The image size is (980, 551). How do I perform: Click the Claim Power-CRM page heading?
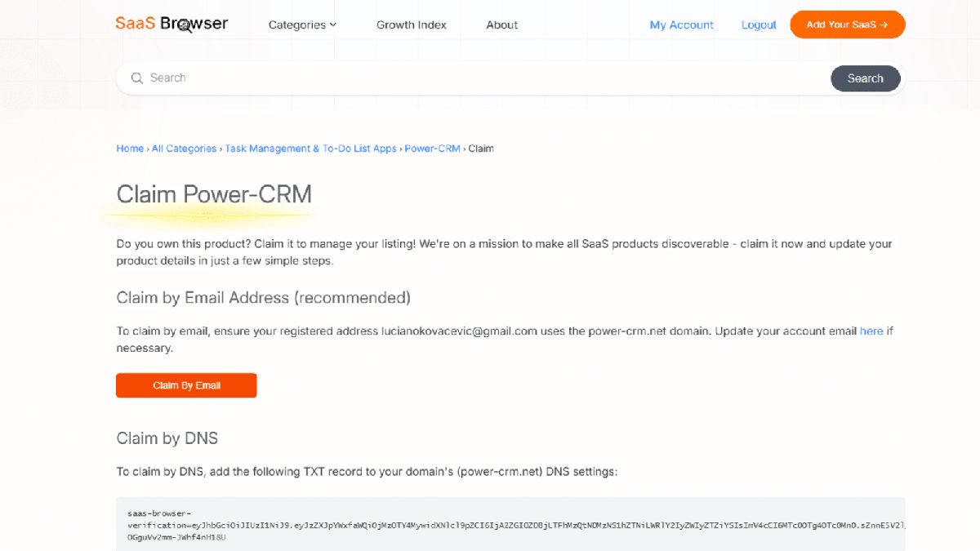[214, 194]
